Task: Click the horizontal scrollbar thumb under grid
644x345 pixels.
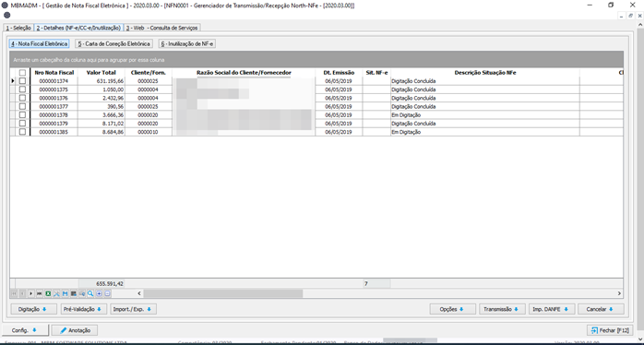Action: coord(223,293)
